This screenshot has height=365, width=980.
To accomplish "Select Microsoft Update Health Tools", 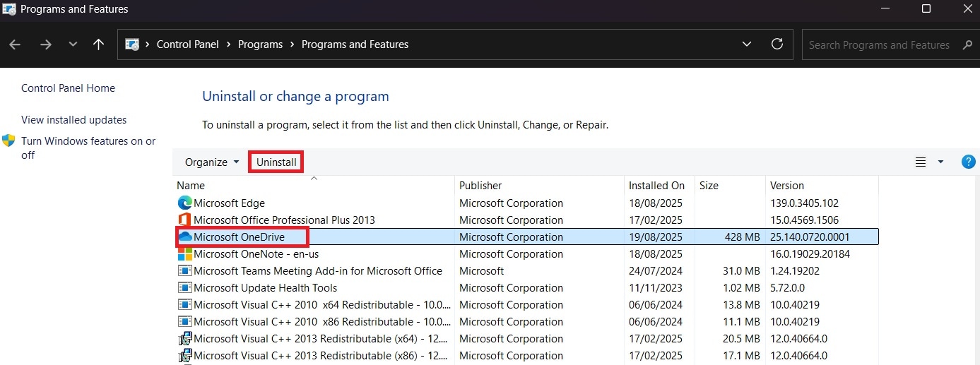I will (265, 288).
